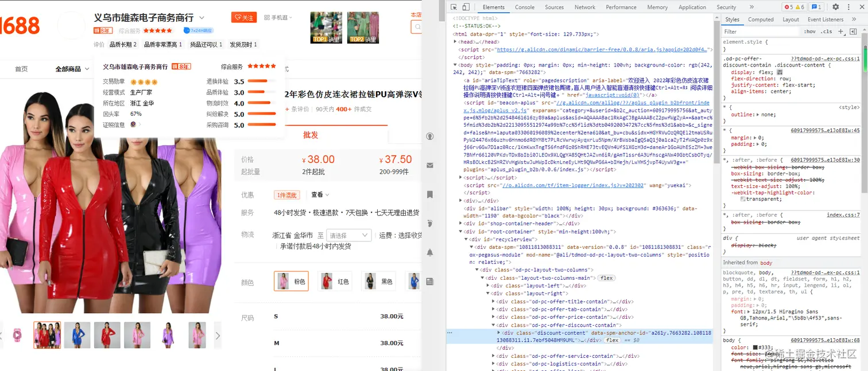Click the flex badge on discount-content node
868x371 pixels.
(x=612, y=340)
